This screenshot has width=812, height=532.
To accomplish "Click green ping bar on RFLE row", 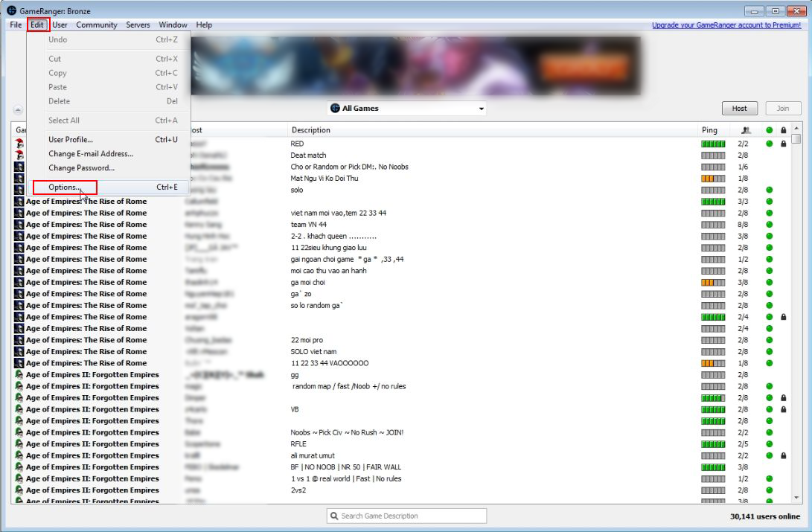I will coord(713,444).
